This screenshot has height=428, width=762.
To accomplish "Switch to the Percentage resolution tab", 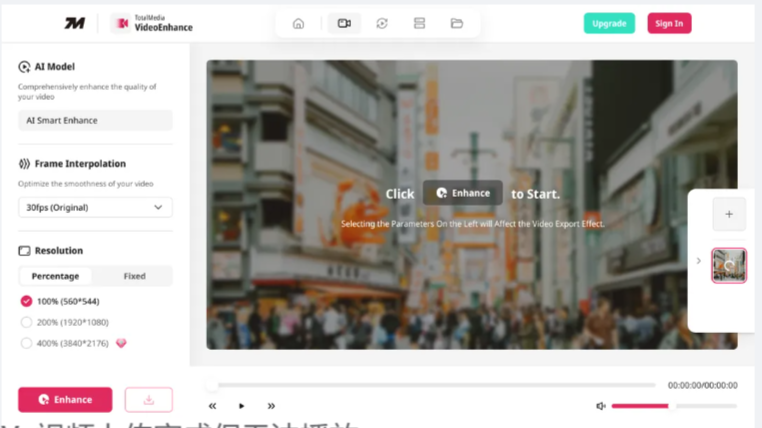I will coord(56,276).
